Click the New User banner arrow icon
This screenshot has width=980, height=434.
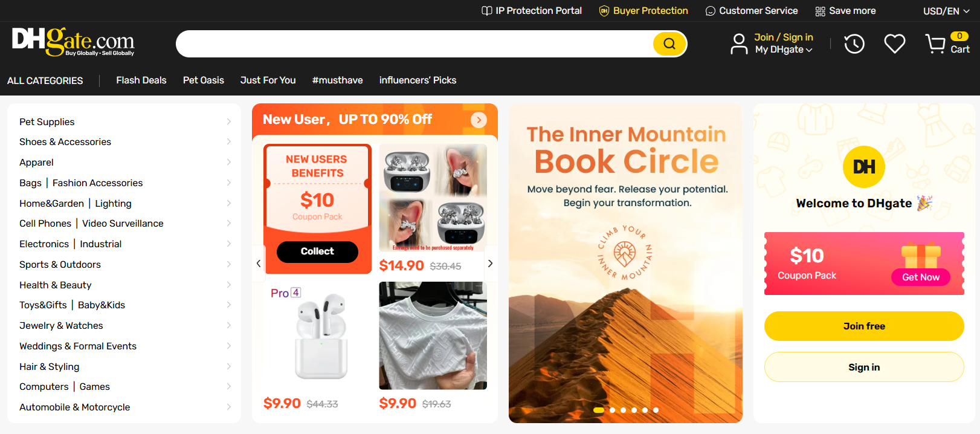tap(479, 120)
